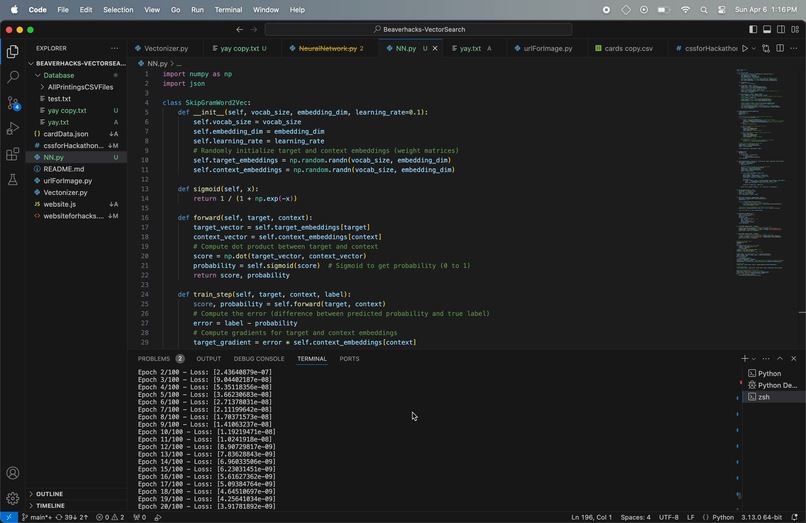806x523 pixels.
Task: Open README.md in explorer
Action: [77, 169]
